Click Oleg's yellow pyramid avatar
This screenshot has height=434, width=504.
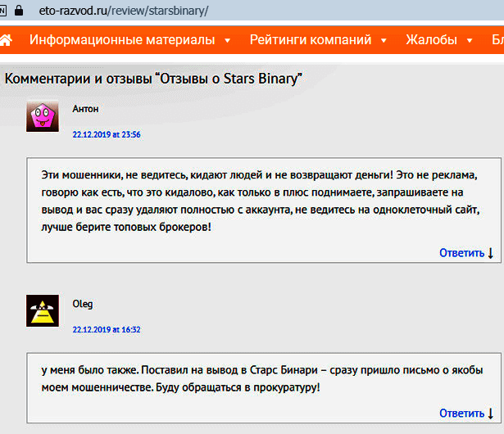coord(41,311)
